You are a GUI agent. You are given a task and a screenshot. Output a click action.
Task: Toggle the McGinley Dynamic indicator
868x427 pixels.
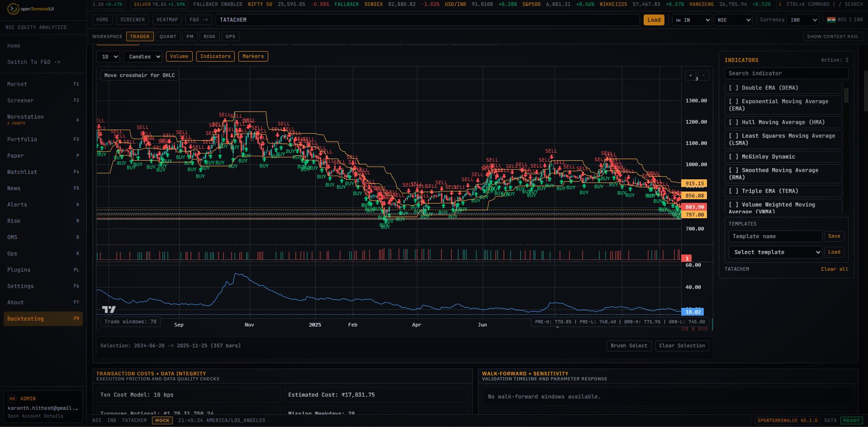(783, 157)
